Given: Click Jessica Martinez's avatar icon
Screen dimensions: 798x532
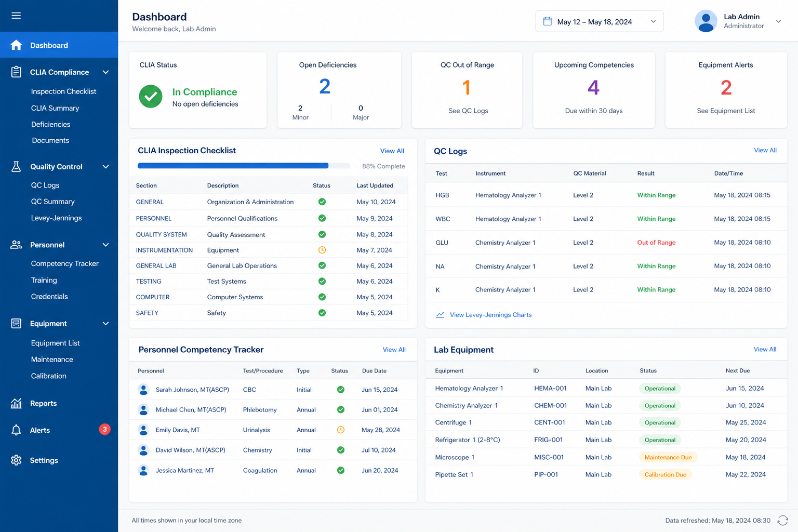Looking at the screenshot, I should point(143,470).
